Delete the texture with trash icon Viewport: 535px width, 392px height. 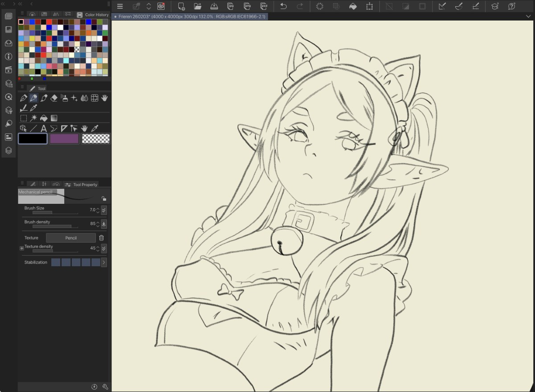101,238
